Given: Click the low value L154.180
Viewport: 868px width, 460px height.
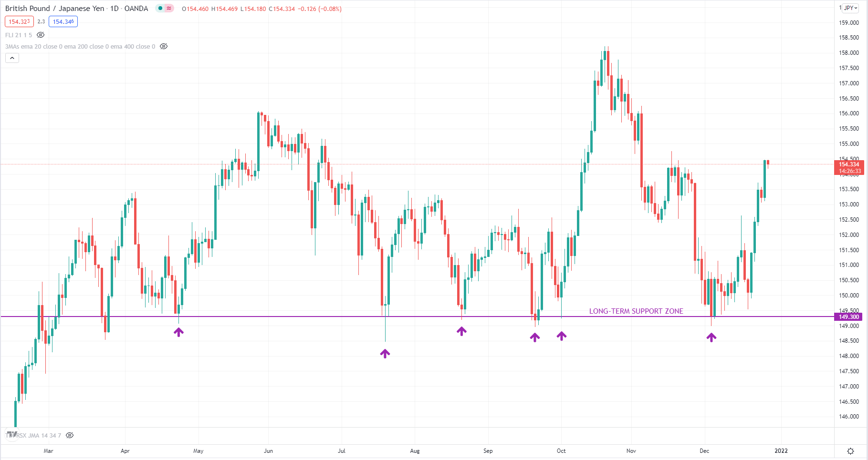Looking at the screenshot, I should pos(253,9).
